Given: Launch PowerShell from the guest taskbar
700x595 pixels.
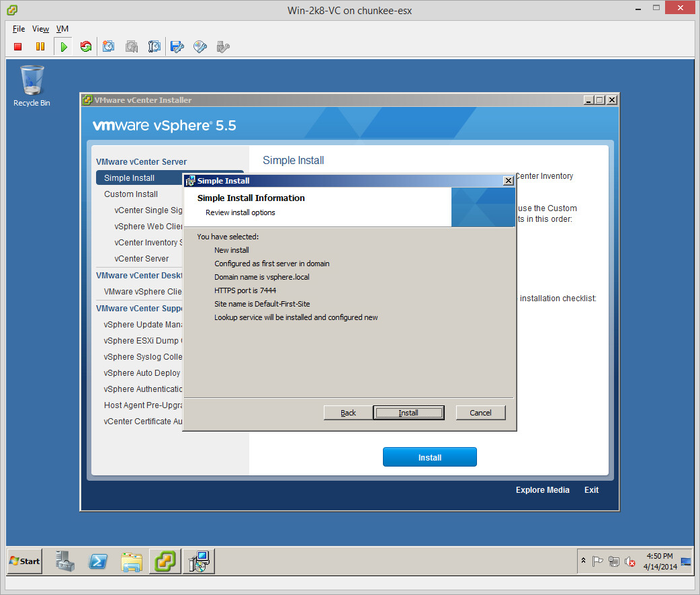Looking at the screenshot, I should 99,561.
